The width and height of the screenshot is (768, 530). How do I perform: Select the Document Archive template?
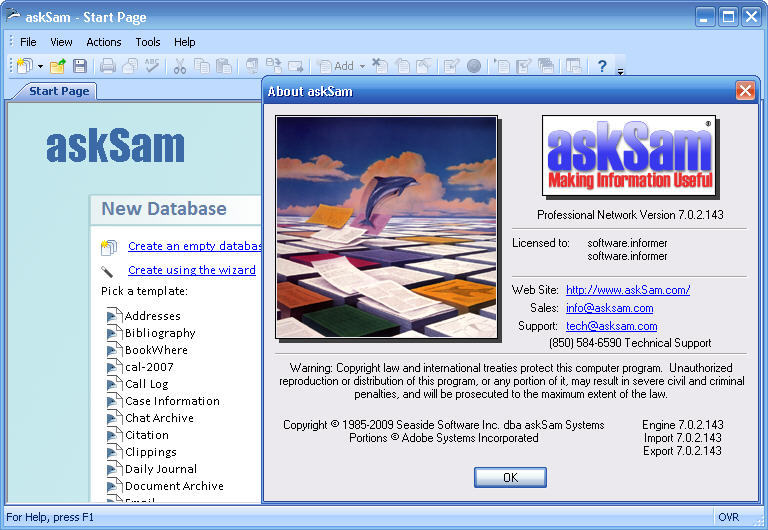174,486
